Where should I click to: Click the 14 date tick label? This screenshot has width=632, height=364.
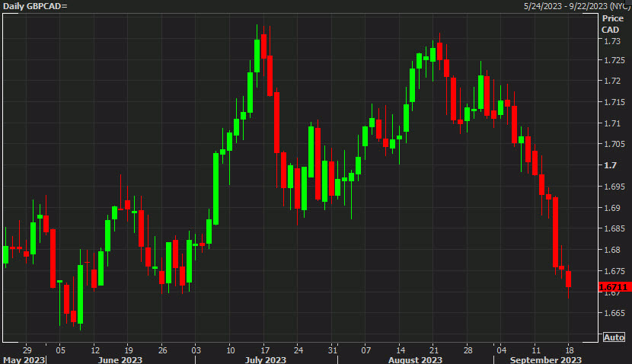coord(401,350)
